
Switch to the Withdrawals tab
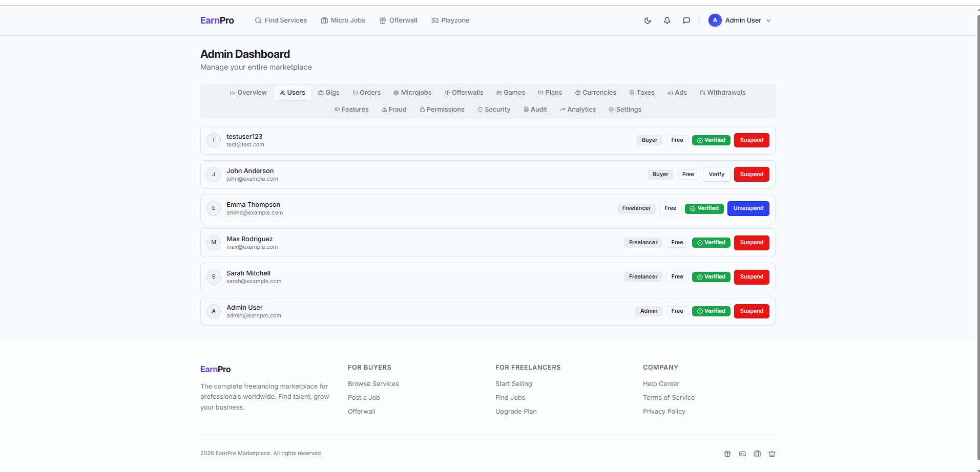pyautogui.click(x=722, y=93)
